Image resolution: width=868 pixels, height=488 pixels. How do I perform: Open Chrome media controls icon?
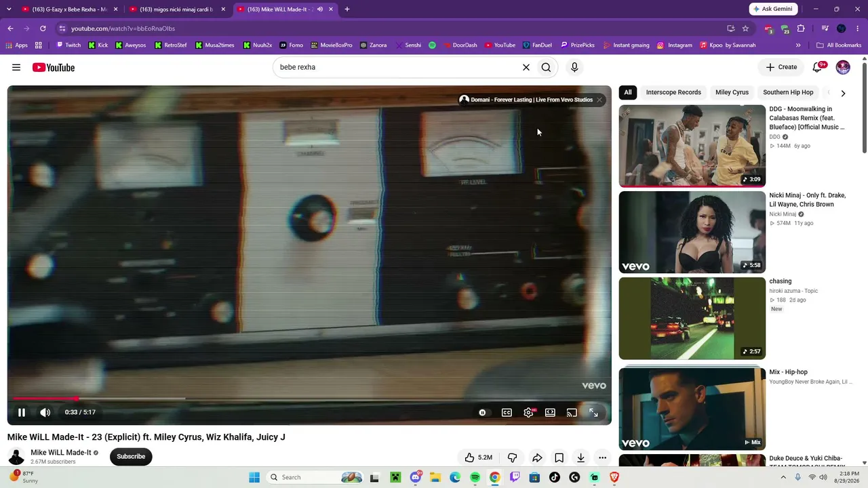(825, 28)
